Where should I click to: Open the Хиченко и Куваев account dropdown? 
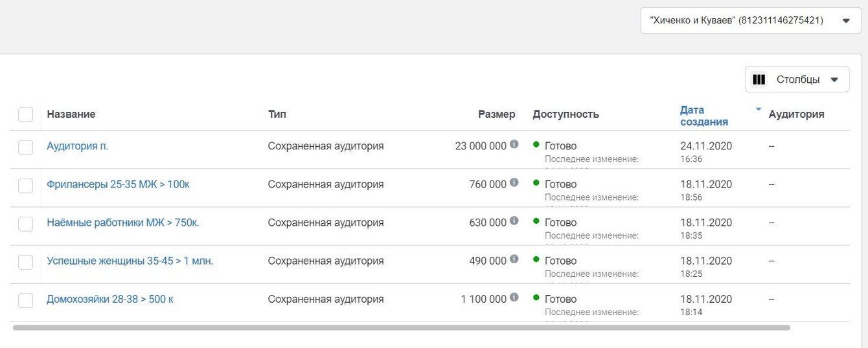pyautogui.click(x=751, y=21)
